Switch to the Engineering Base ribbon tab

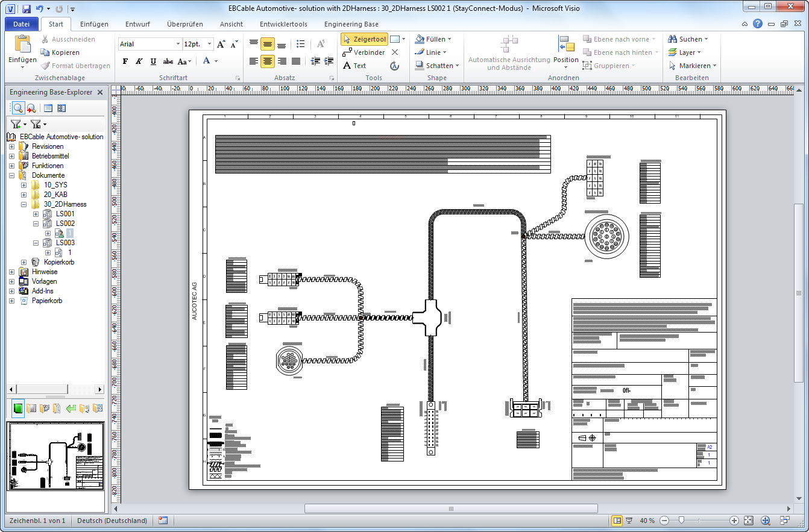point(351,24)
